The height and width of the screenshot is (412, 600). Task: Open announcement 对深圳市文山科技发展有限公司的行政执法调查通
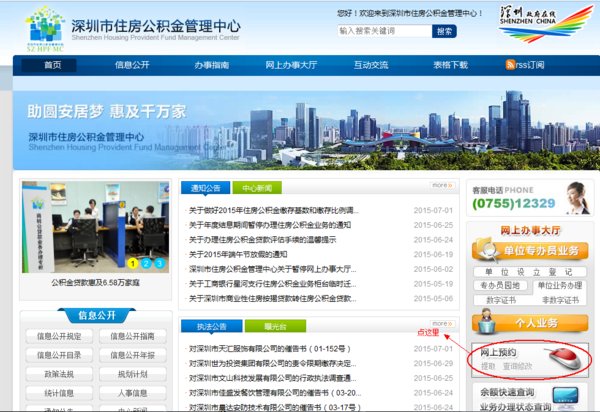[272, 378]
